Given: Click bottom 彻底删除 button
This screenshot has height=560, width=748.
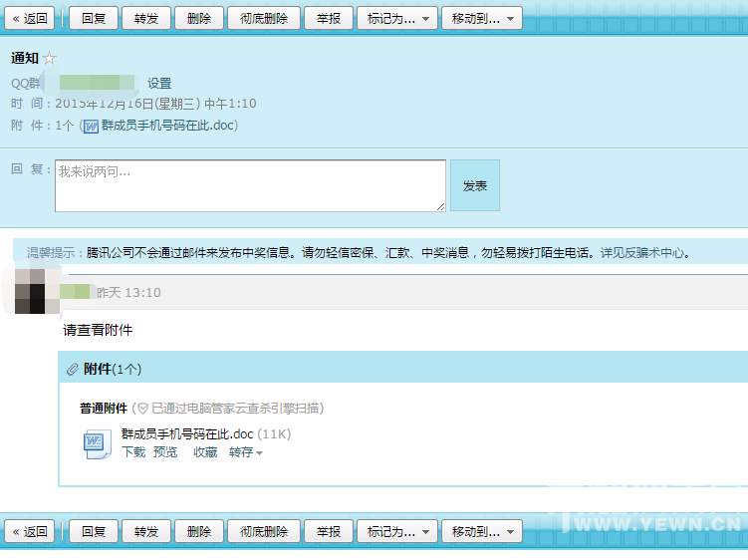Looking at the screenshot, I should pos(264,531).
